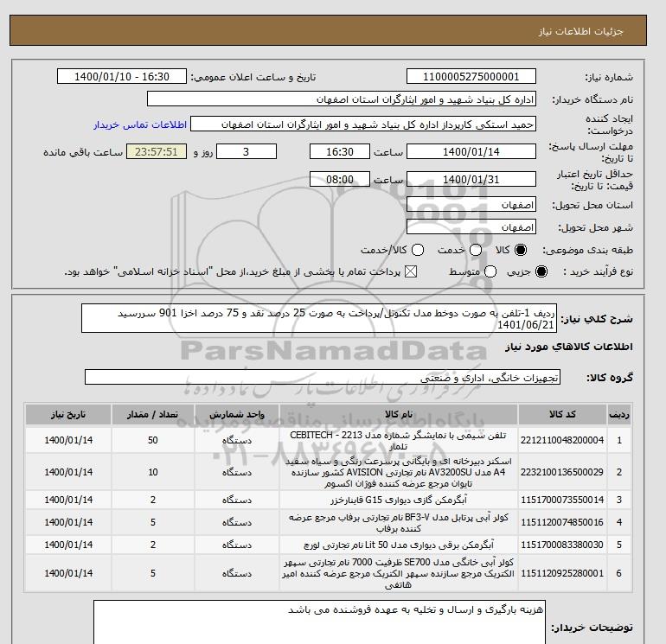Click the buyer notes text area

click(319, 622)
